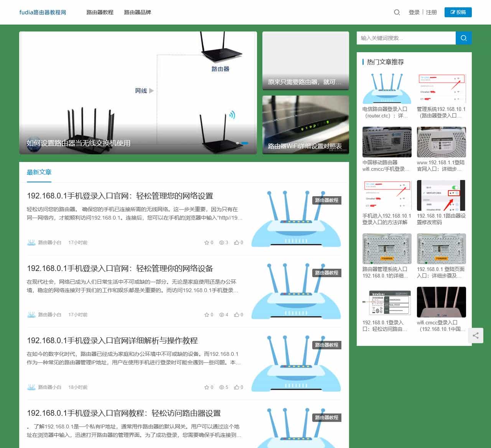Screen dimensions: 491x448
Task: Open the 路由器品牌 navigation menu
Action: (x=138, y=12)
